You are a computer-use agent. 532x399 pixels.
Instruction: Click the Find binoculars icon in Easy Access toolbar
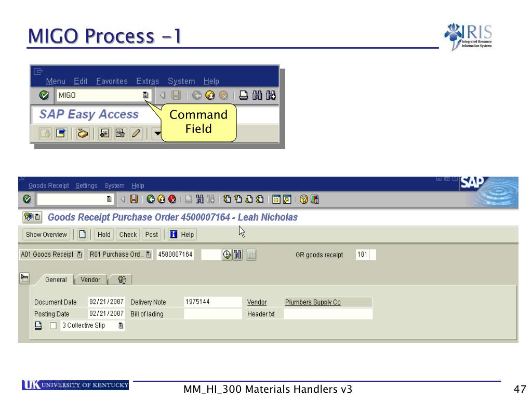[257, 96]
